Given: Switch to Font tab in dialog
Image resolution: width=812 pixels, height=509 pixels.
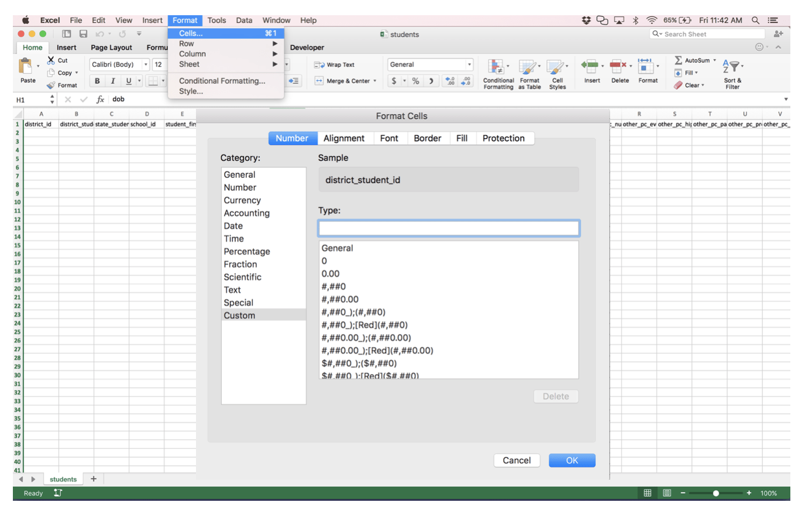Looking at the screenshot, I should click(389, 138).
